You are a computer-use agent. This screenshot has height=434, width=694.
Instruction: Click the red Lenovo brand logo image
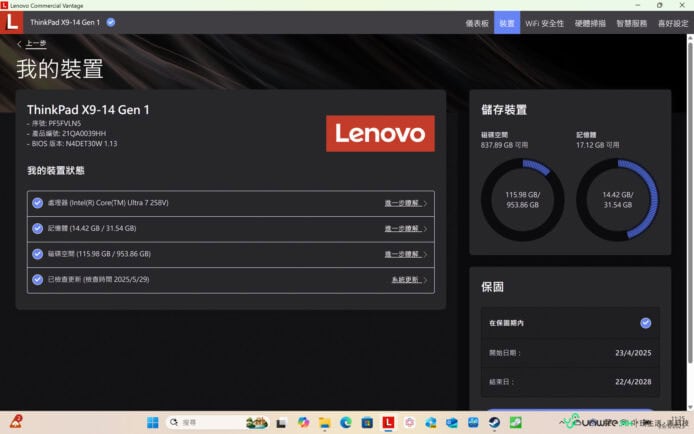[x=380, y=134]
